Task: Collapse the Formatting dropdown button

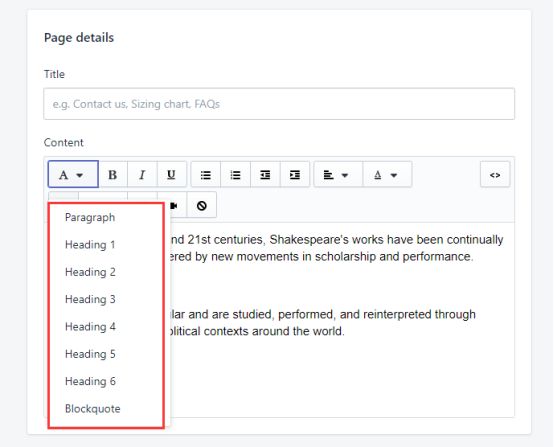Action: 73,174
